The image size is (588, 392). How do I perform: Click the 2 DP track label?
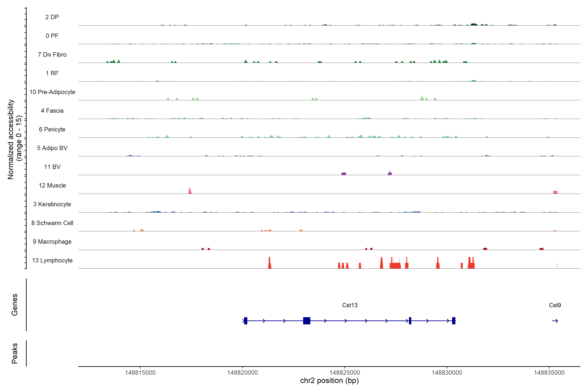52,17
